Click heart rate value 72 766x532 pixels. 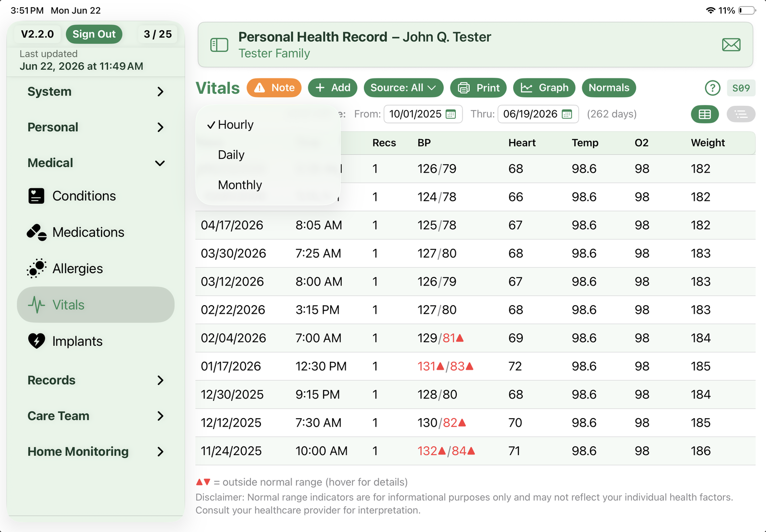click(x=515, y=366)
